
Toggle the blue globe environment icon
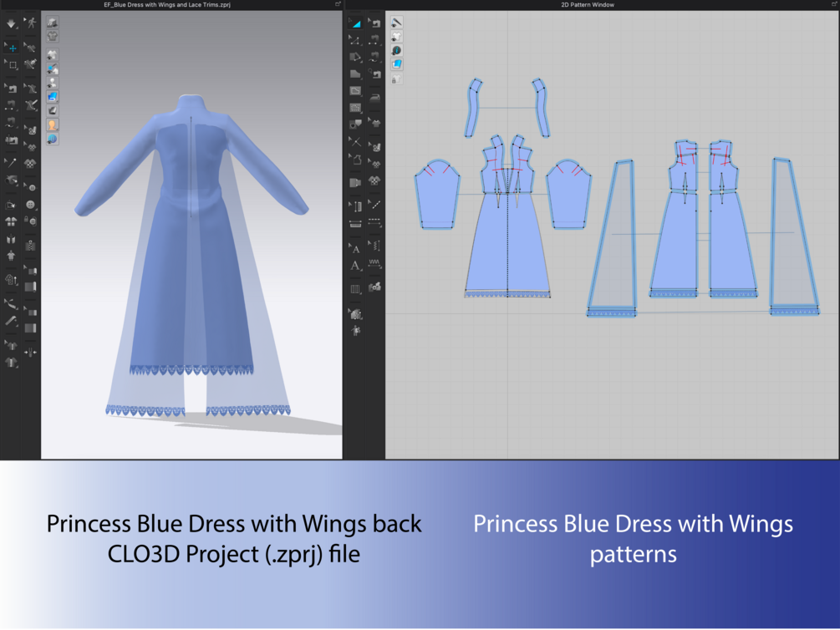(x=52, y=139)
